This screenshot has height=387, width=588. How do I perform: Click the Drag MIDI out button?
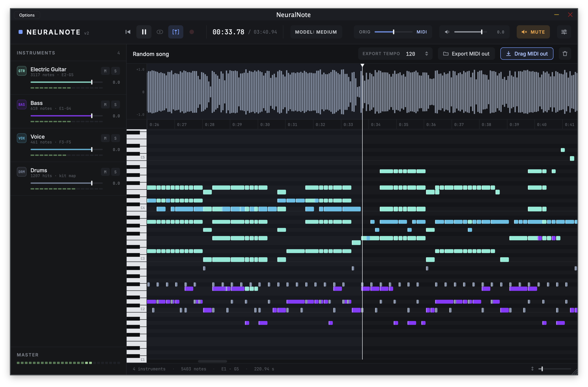527,54
